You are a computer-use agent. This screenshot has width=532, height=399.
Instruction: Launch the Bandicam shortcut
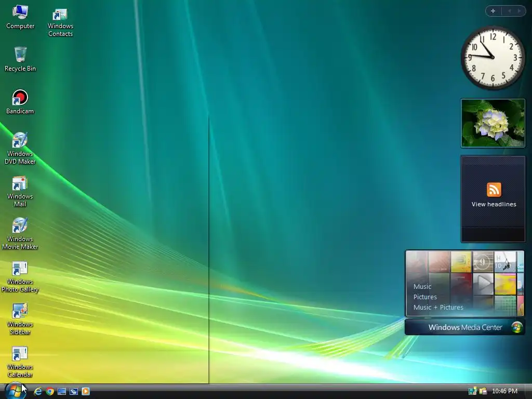point(20,102)
